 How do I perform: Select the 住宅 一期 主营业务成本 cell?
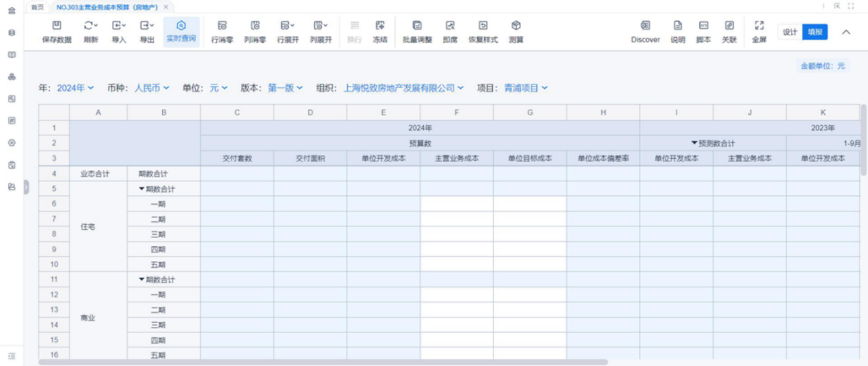click(x=457, y=204)
